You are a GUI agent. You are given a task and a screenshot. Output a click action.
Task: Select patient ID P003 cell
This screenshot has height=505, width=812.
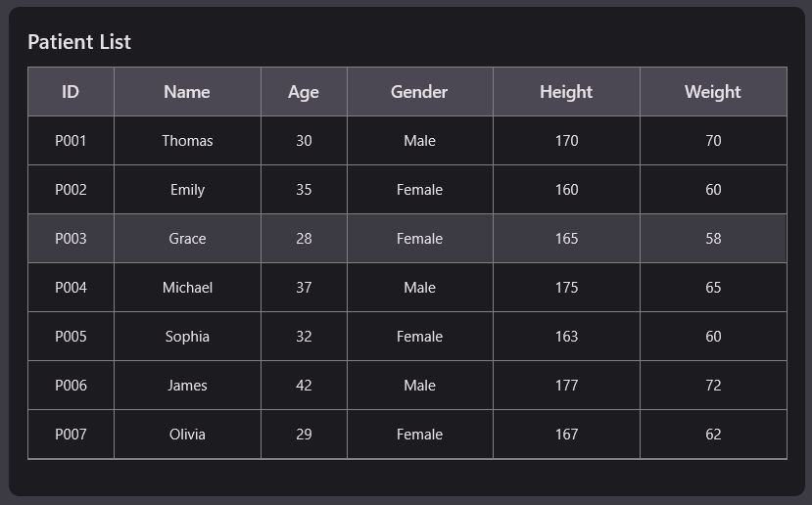point(71,239)
